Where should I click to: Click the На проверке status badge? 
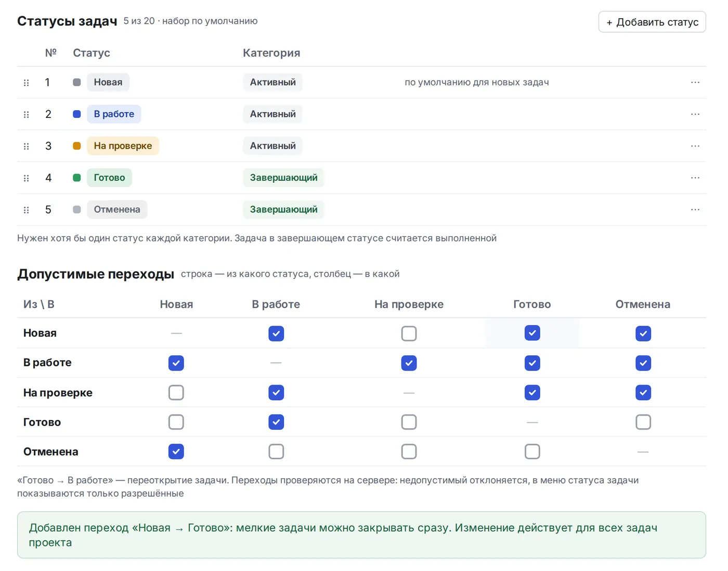pyautogui.click(x=123, y=146)
